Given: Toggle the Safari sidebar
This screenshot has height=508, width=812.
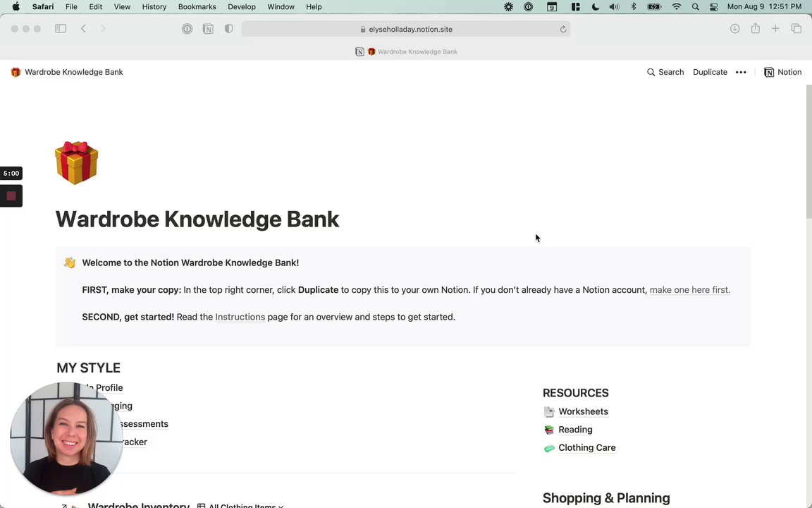Looking at the screenshot, I should pos(61,29).
